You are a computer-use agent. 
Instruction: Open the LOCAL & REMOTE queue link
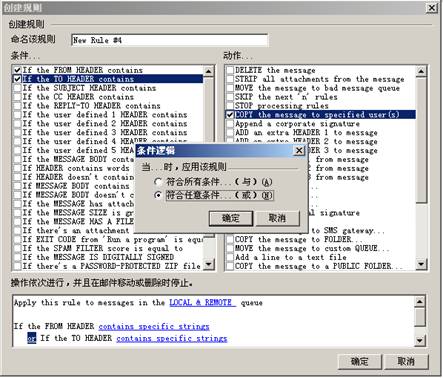tap(202, 303)
